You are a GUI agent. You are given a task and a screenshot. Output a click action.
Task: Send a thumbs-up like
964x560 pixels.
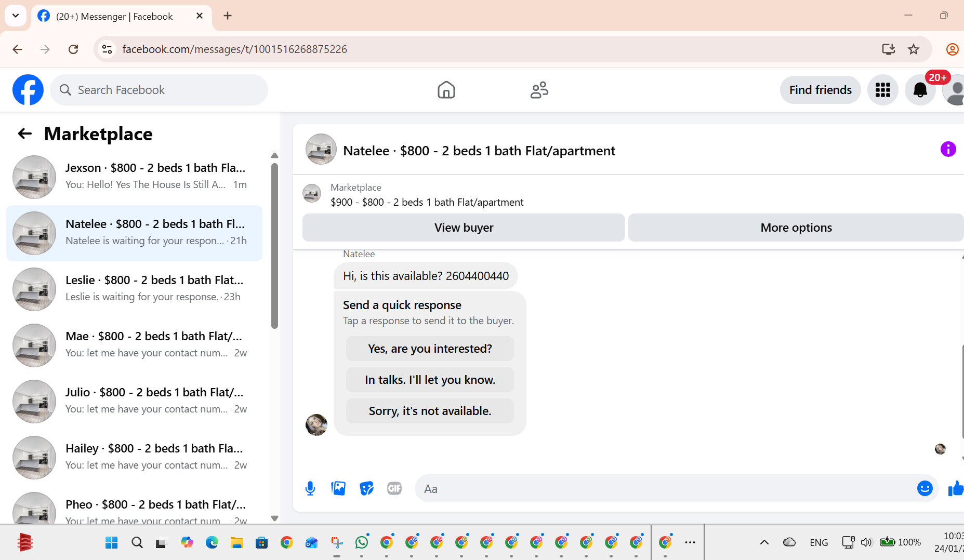click(x=956, y=488)
